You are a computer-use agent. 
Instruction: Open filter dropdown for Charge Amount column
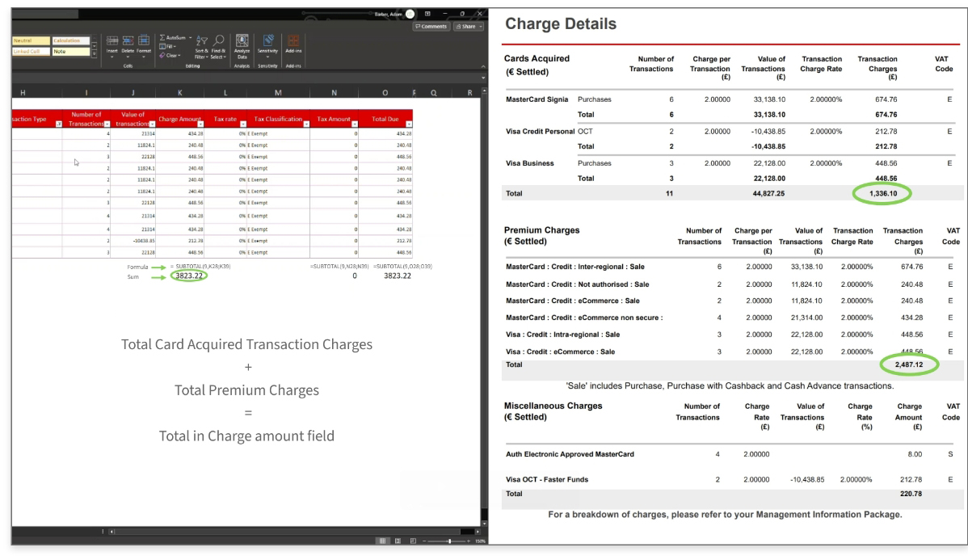pos(200,124)
